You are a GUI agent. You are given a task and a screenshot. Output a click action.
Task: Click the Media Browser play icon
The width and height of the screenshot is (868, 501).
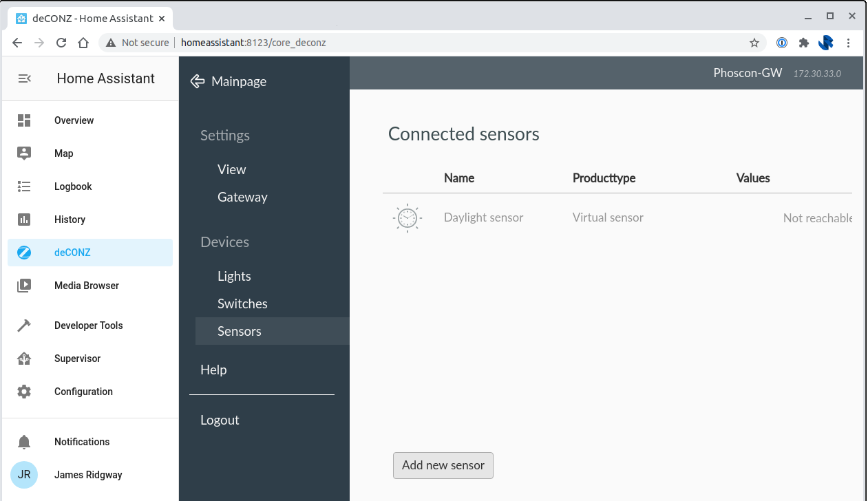click(24, 286)
